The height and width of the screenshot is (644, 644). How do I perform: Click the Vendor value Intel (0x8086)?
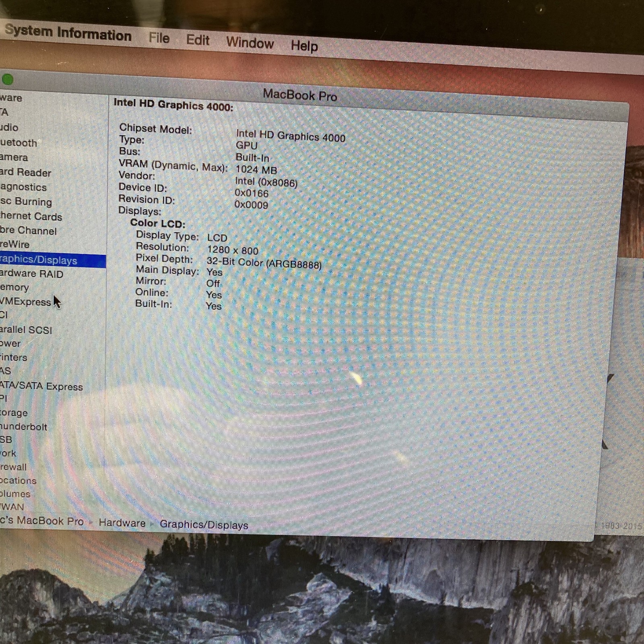coord(266,182)
